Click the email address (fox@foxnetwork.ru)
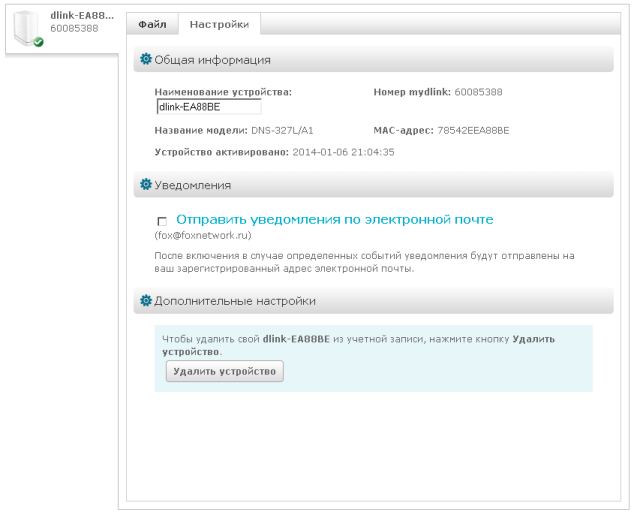 pos(203,235)
